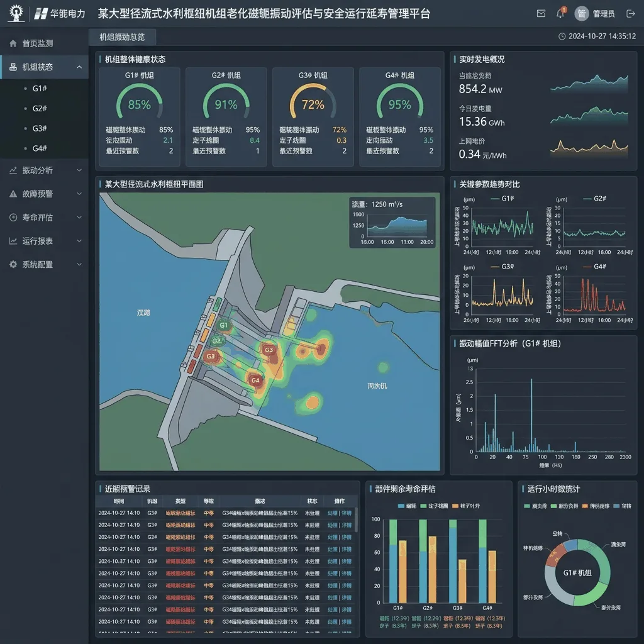Toggle the green 满负荷 legend in the hours chart

coord(535,506)
